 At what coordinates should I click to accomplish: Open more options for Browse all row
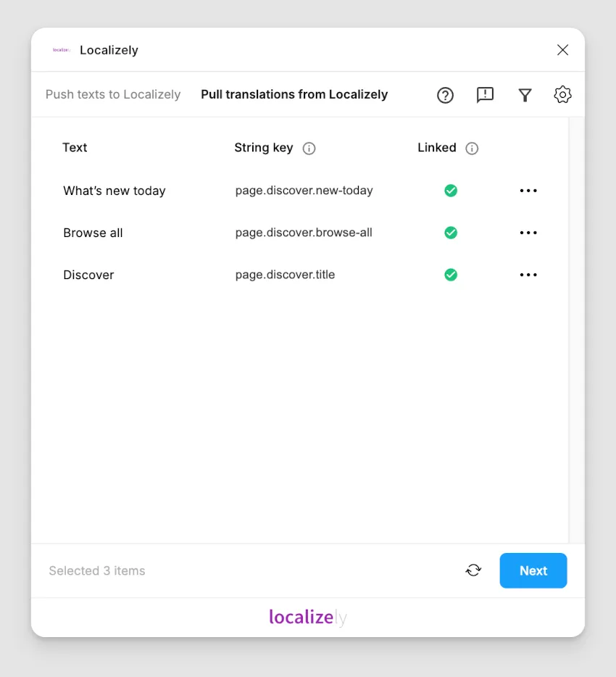click(528, 233)
